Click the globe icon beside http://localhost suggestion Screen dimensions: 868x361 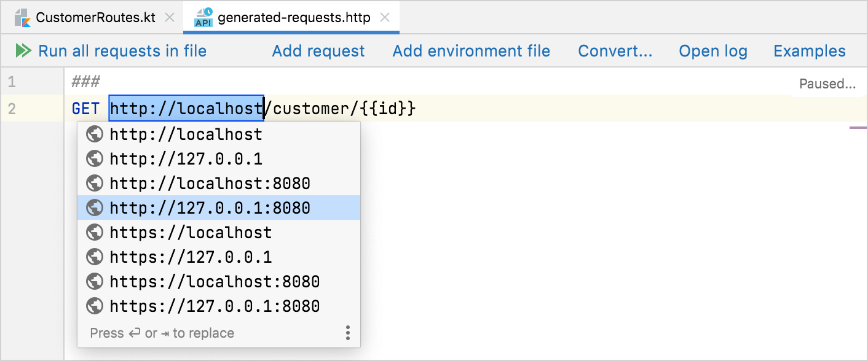(94, 134)
